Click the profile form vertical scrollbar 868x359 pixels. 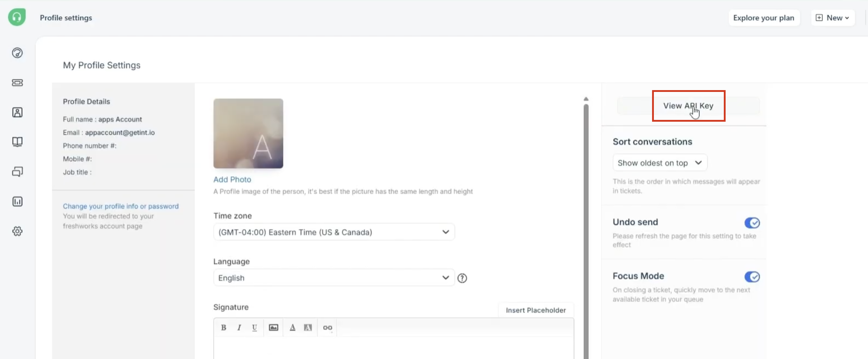point(586,232)
